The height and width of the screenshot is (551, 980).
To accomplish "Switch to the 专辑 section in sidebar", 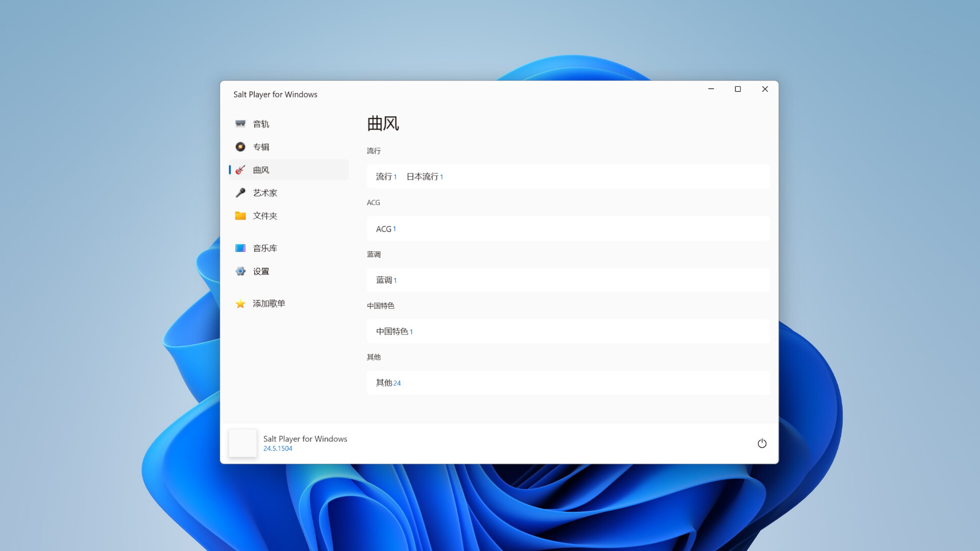I will point(261,146).
